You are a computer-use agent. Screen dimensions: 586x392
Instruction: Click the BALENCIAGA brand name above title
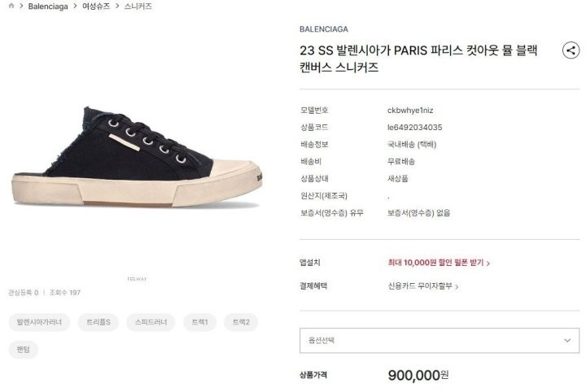[324, 29]
